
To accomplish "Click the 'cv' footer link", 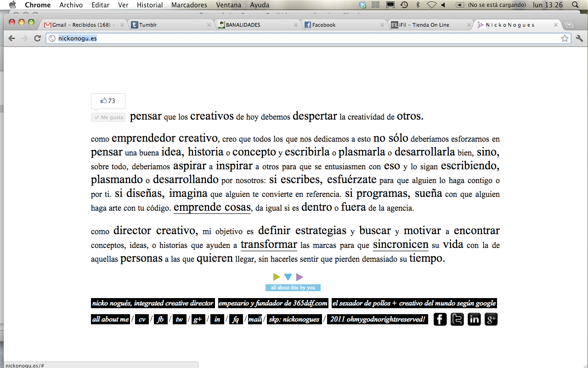I will 142,319.
